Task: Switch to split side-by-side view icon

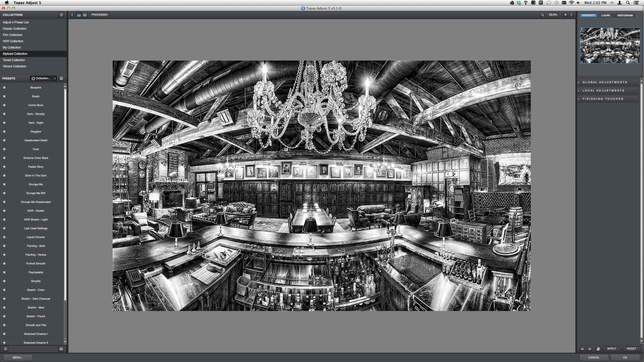Action: click(85, 15)
